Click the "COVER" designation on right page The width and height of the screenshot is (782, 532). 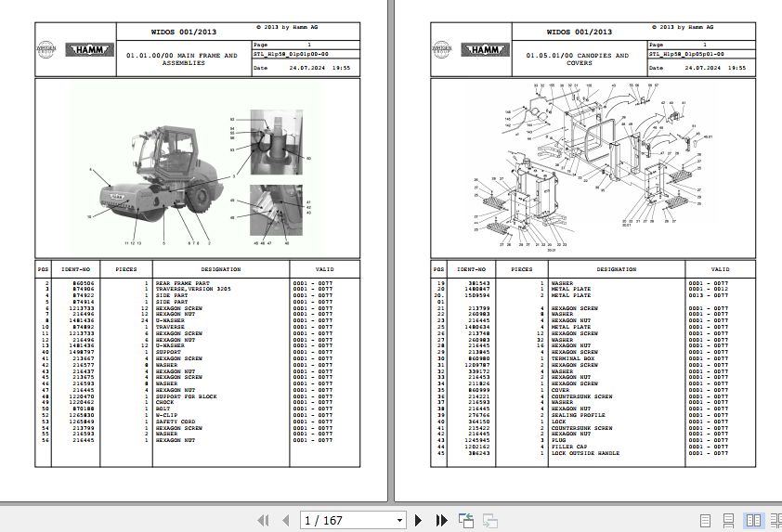[x=560, y=390]
